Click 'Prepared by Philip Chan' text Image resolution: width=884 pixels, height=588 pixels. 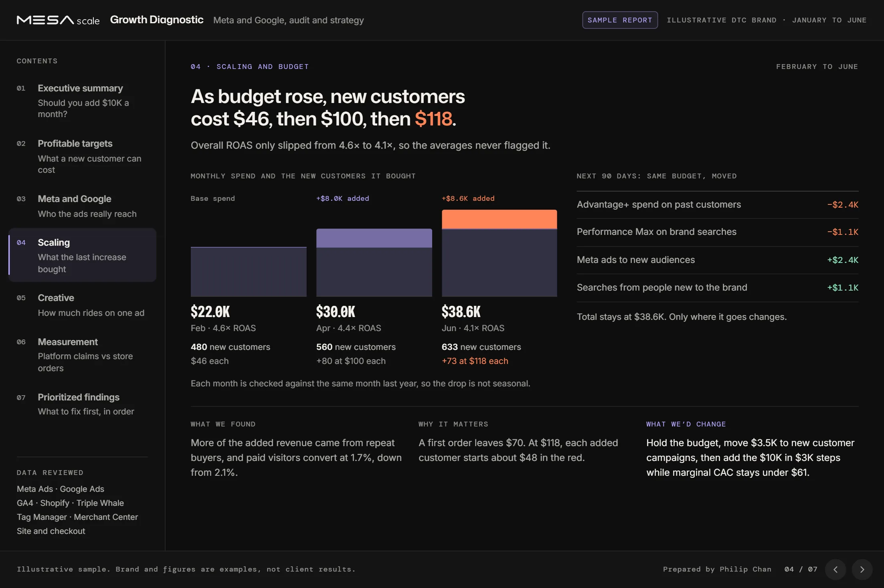tap(717, 569)
